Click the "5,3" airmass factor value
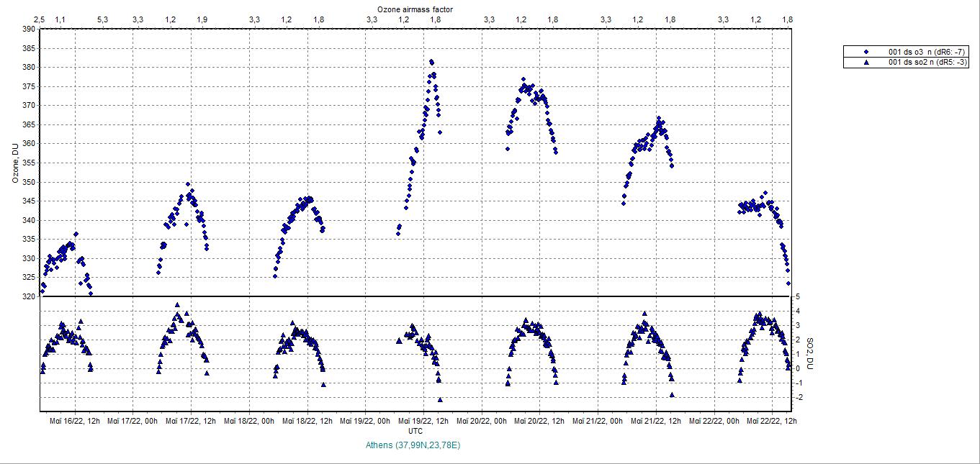Screen dimensions: 980x464 point(102,19)
